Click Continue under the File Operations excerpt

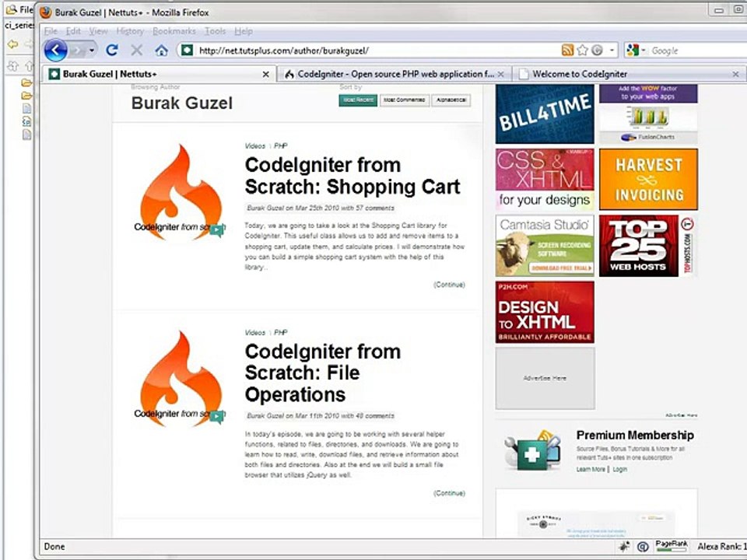click(x=449, y=493)
